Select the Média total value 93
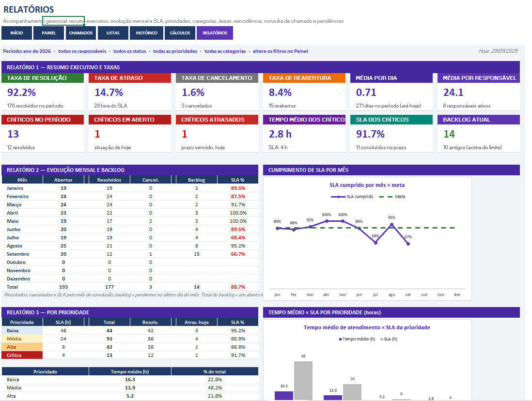Viewport: 532px width, 401px height. pos(109,339)
